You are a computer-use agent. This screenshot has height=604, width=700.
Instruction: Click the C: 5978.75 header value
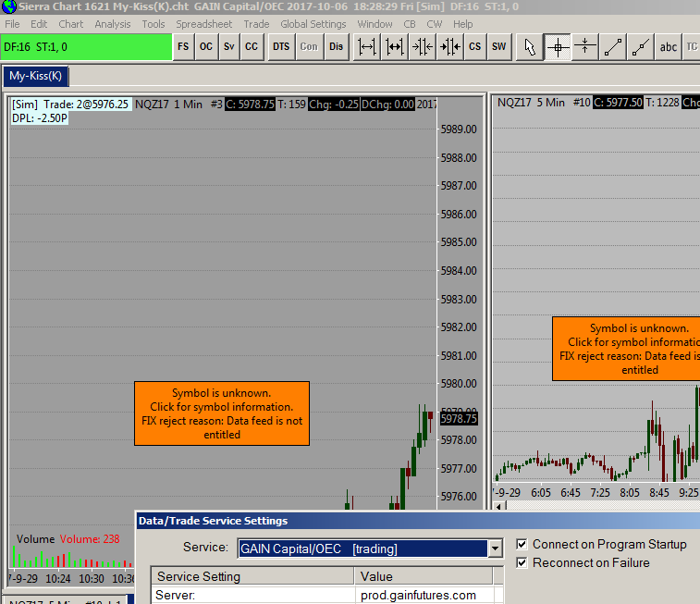[250, 105]
